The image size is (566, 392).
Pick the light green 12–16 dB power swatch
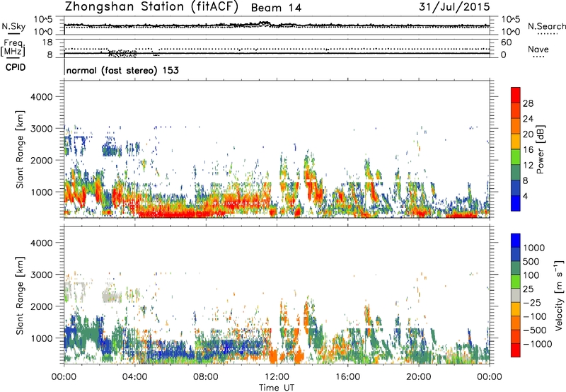[516, 157]
